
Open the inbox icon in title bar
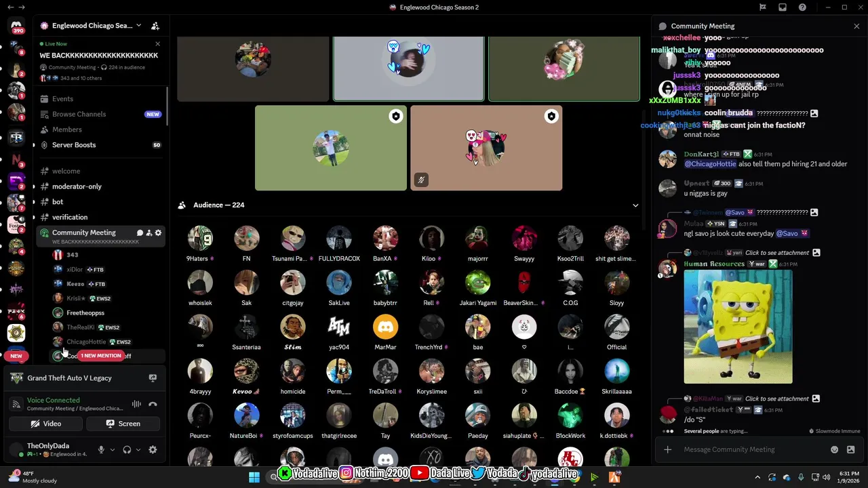point(783,7)
